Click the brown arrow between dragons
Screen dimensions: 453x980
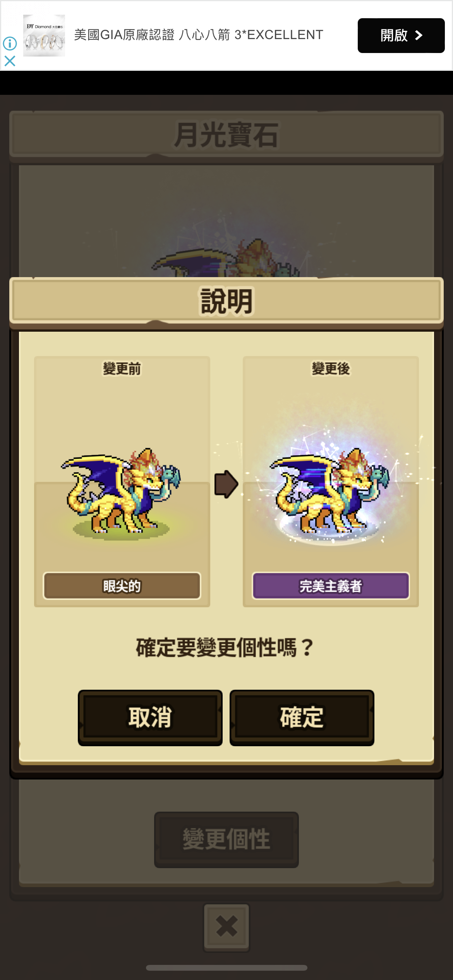226,484
